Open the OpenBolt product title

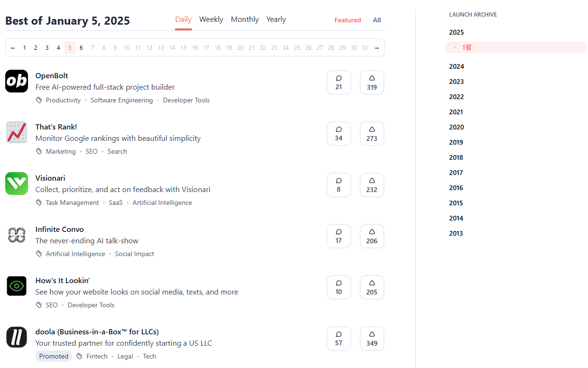pos(52,75)
